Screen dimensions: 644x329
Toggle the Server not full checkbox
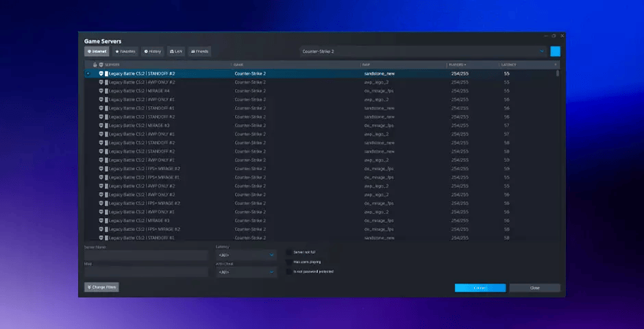click(x=289, y=252)
